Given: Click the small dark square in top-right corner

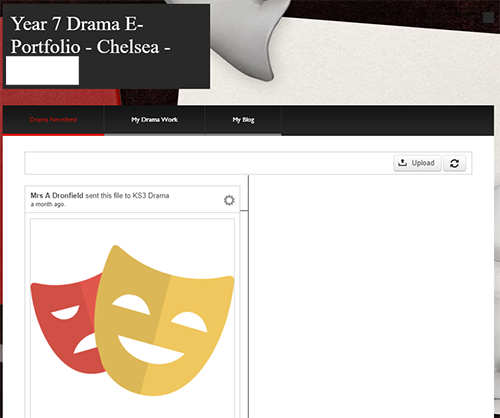Looking at the screenshot, I should pos(488,18).
